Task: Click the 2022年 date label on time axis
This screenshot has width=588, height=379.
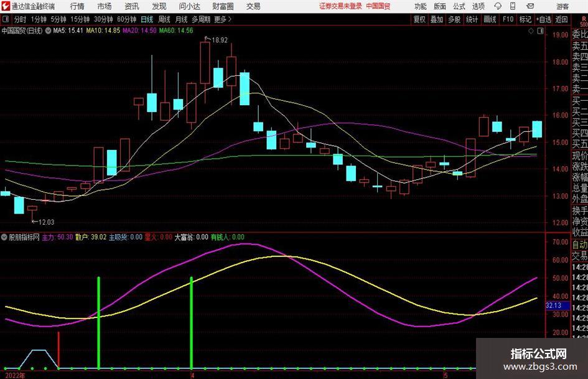Action: coord(15,375)
